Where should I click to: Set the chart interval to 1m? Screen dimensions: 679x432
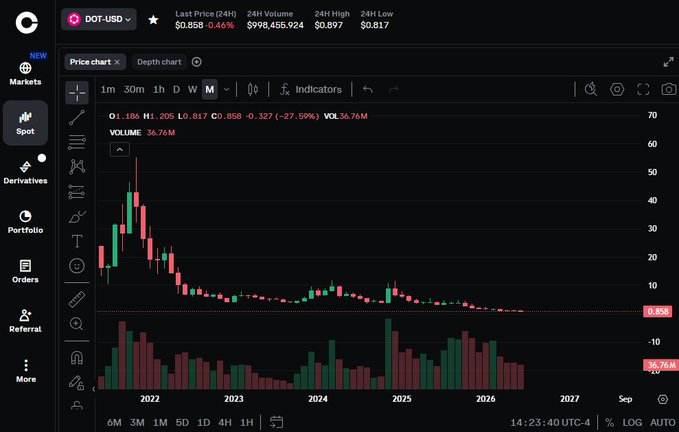pos(108,90)
